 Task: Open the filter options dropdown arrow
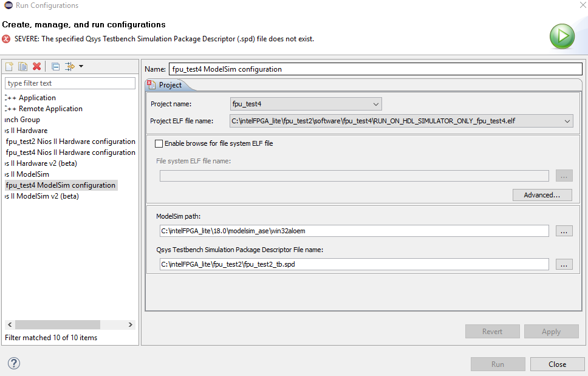[81, 66]
